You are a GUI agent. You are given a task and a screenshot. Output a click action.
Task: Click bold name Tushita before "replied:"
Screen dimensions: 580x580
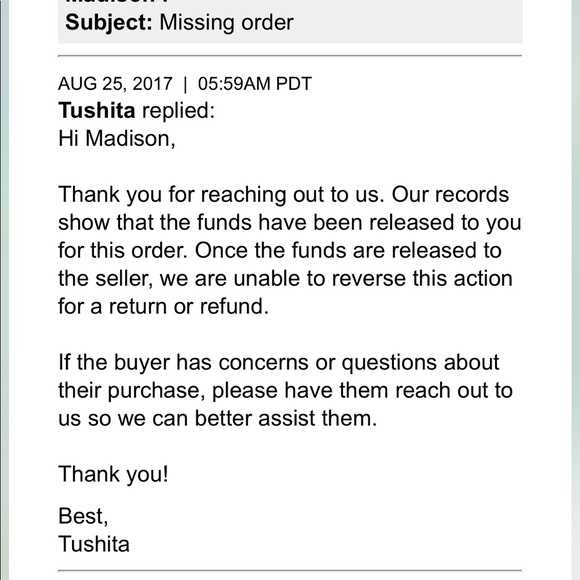pos(97,111)
